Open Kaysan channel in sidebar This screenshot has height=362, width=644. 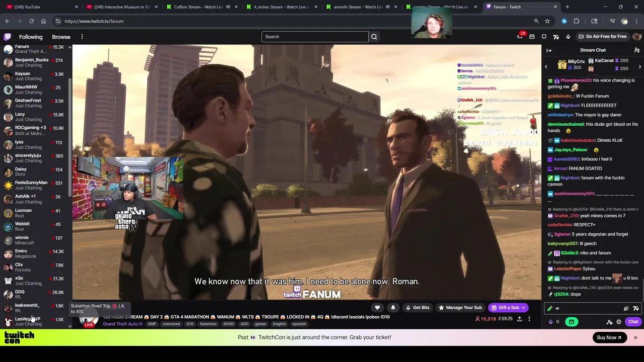point(34,76)
